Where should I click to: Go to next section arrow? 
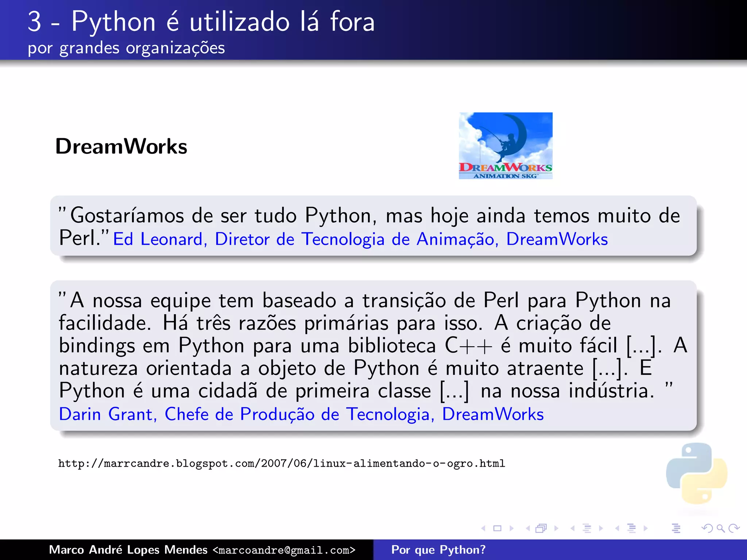tap(646, 528)
